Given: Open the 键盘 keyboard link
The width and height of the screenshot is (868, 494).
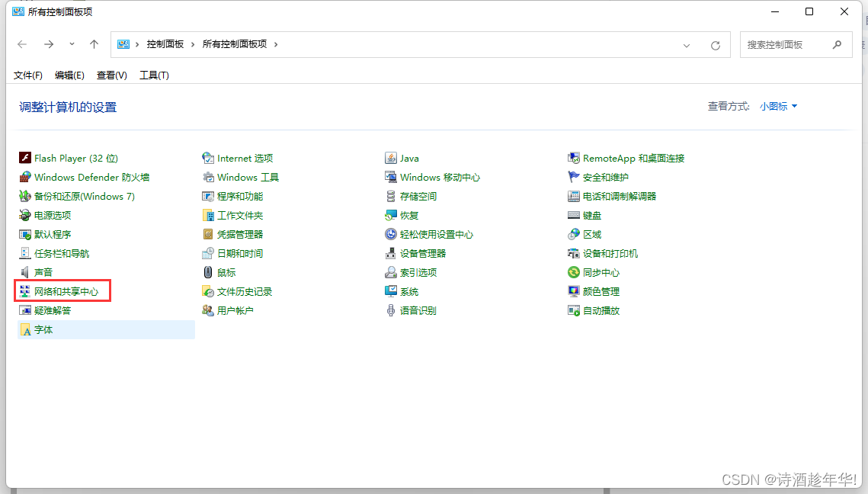Looking at the screenshot, I should coord(592,216).
